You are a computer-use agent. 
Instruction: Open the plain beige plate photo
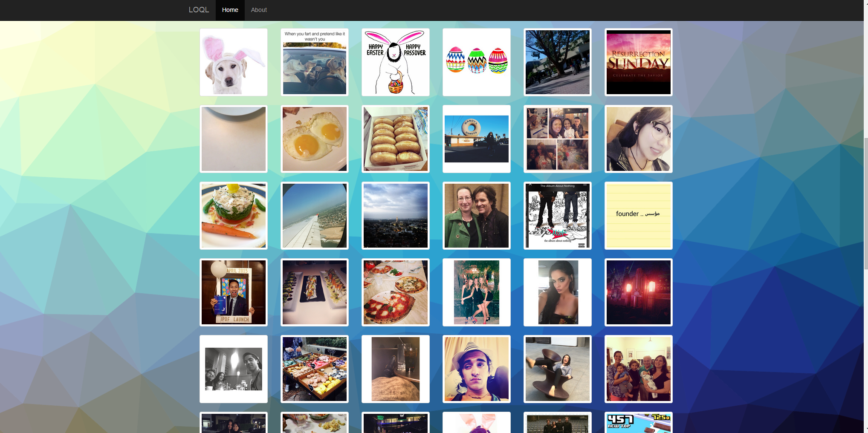coord(234,139)
